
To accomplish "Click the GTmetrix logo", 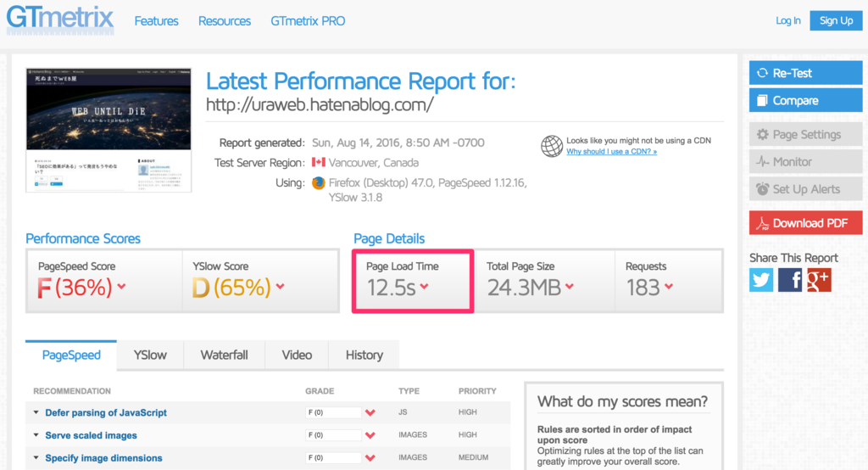I will [60, 20].
